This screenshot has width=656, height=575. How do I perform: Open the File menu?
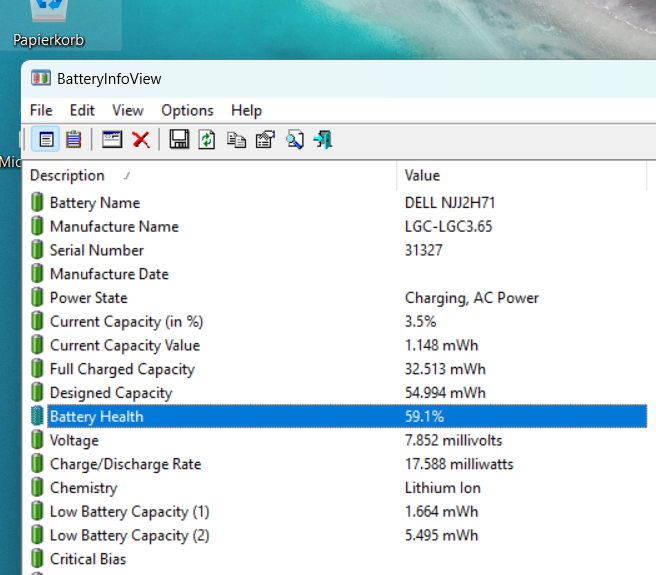click(41, 110)
